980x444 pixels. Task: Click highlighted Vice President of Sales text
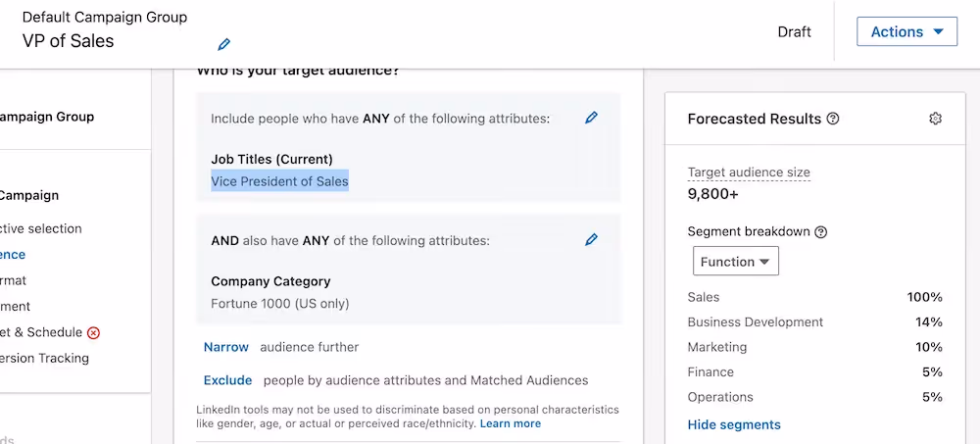tap(279, 181)
